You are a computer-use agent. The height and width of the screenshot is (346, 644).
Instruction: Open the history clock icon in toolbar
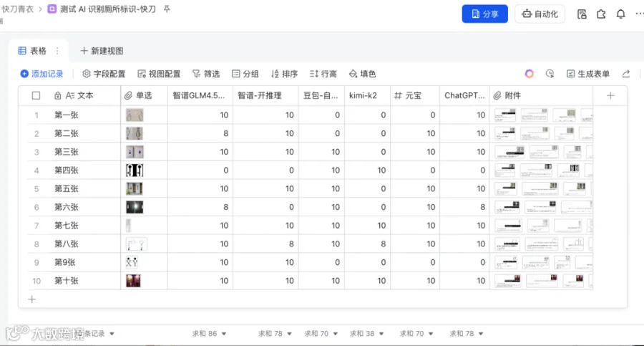pyautogui.click(x=550, y=74)
